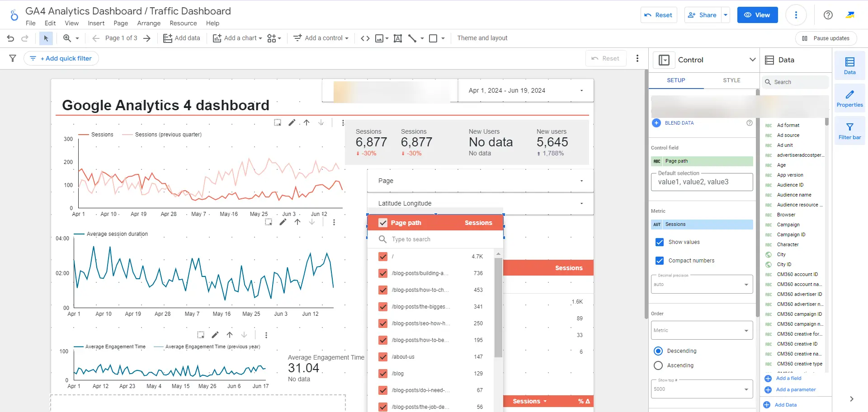Viewport: 868px width, 412px height.
Task: Click the undo arrow icon
Action: (x=10, y=38)
